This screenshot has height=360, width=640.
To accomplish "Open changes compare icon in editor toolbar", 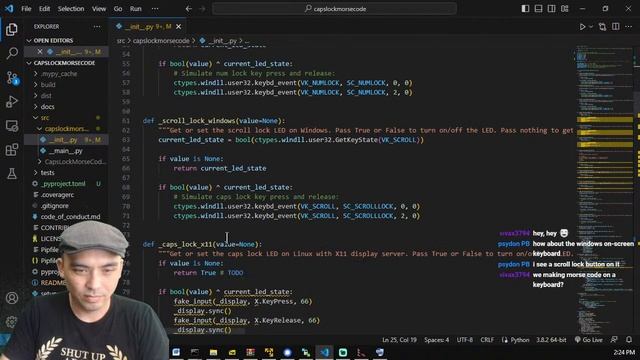I will [602, 27].
